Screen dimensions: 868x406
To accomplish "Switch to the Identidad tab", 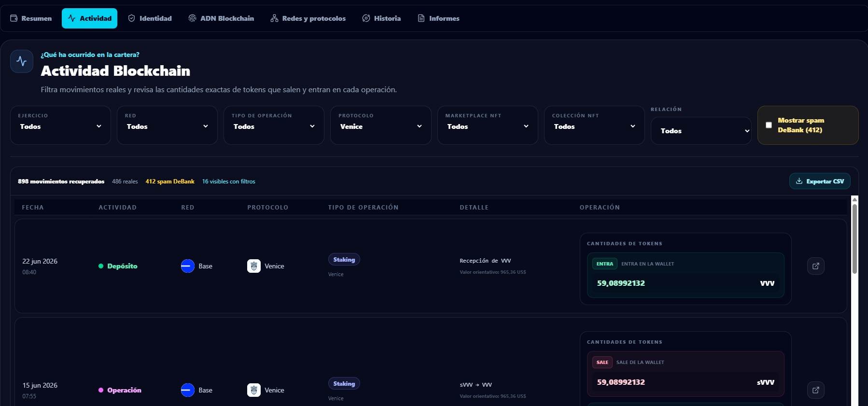I will [150, 18].
